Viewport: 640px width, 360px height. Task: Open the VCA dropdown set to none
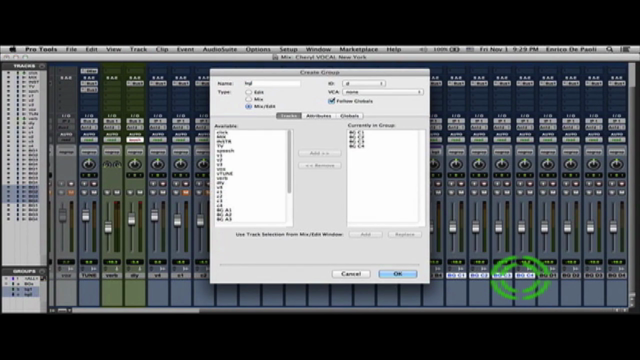382,92
